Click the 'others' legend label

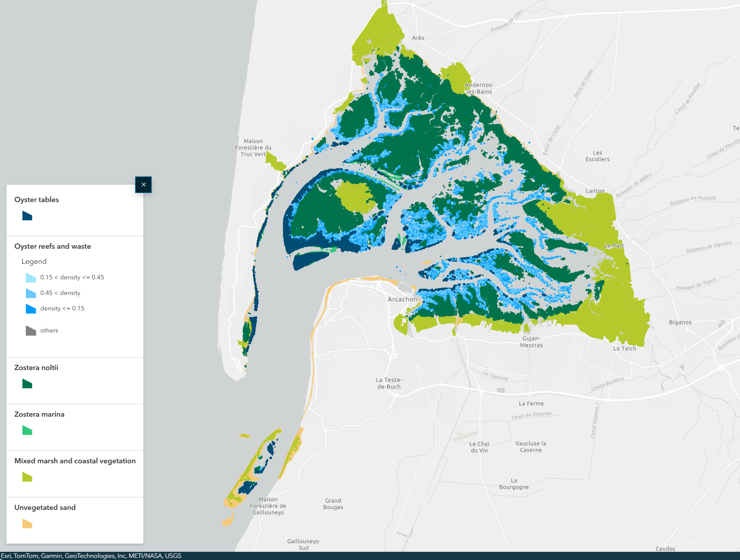point(49,330)
